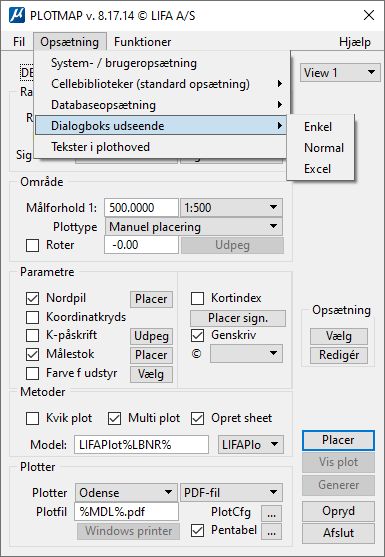Click Vælg in Opsætning group

[339, 336]
